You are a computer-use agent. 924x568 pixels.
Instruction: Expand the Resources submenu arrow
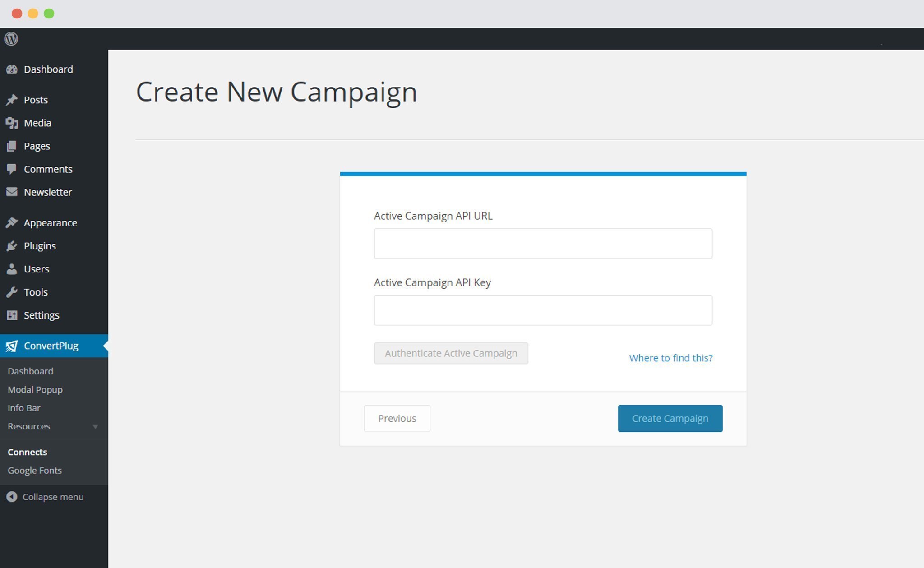(x=95, y=426)
